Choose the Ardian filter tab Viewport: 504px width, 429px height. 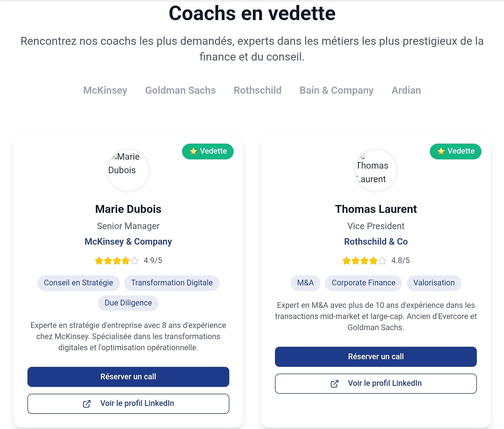[406, 90]
